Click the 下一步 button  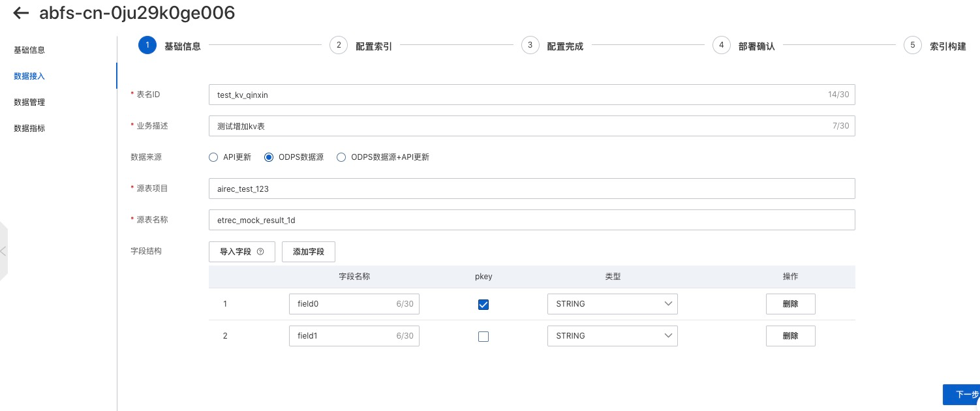point(963,395)
